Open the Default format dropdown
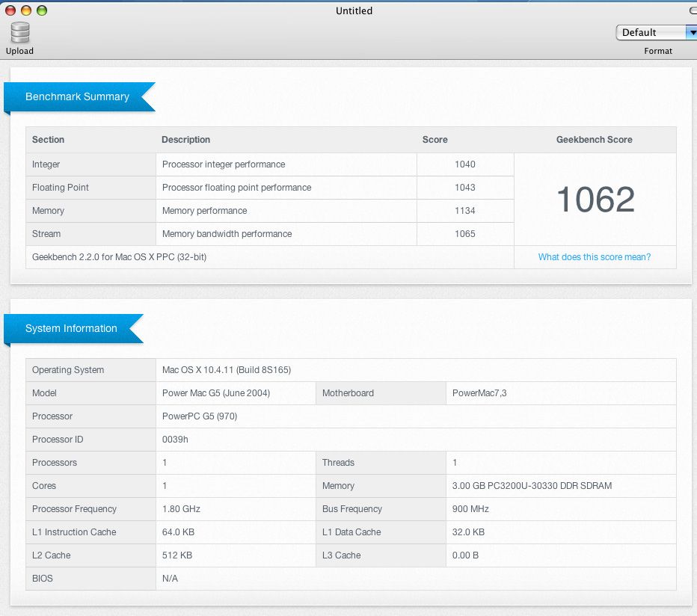The width and height of the screenshot is (697, 616). click(x=657, y=32)
